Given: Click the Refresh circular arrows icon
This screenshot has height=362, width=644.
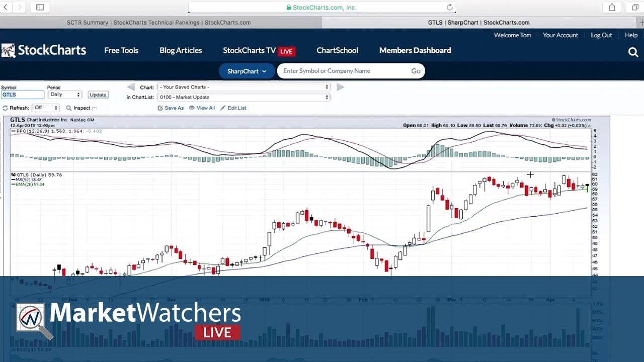Looking at the screenshot, I should tap(5, 108).
